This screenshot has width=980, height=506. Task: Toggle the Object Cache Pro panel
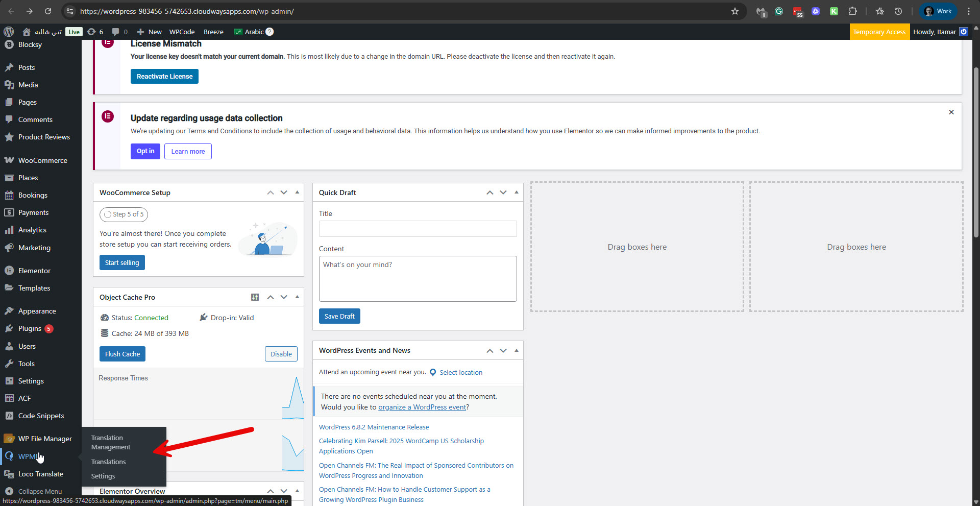pyautogui.click(x=297, y=297)
